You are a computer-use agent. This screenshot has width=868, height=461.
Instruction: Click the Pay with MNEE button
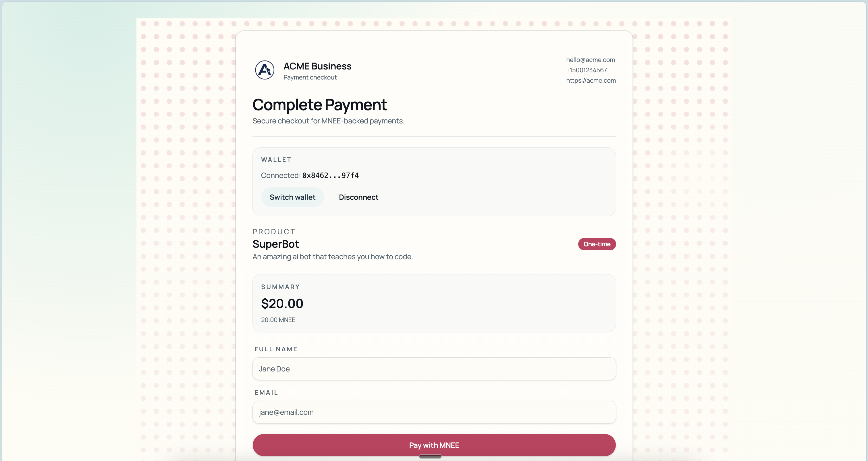[434, 445]
